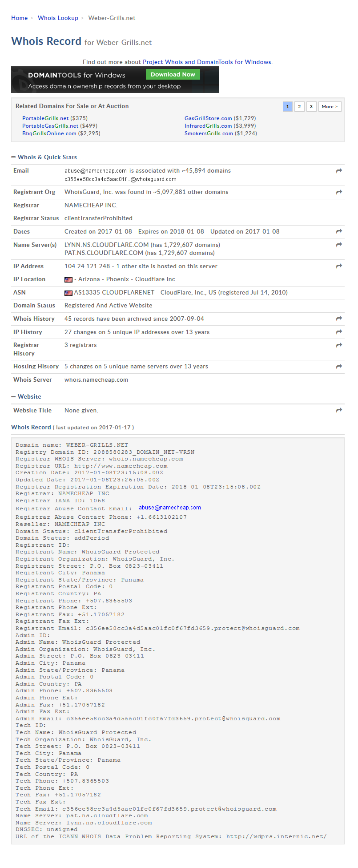Click the abuse@namecheap.com link in record

170,508
